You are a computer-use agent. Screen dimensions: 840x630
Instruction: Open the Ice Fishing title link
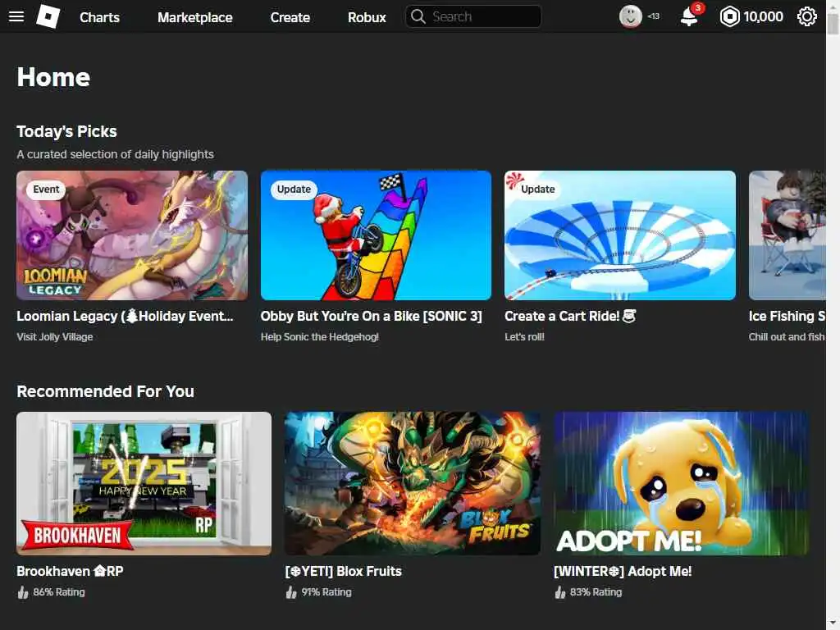click(x=787, y=316)
